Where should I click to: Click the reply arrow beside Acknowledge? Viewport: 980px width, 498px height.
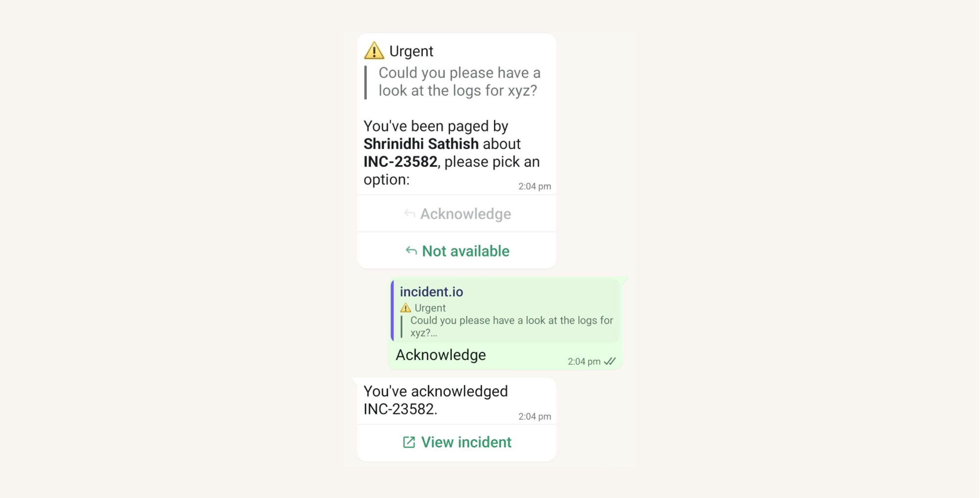tap(410, 213)
